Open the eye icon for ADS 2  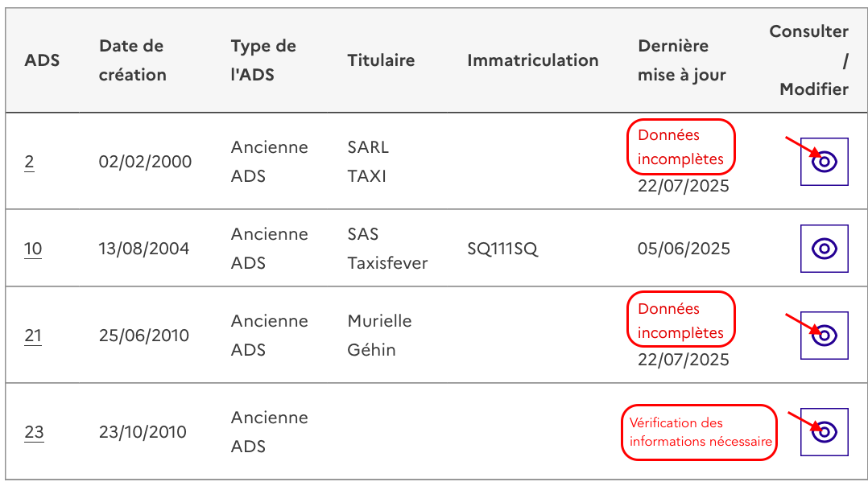tap(825, 162)
